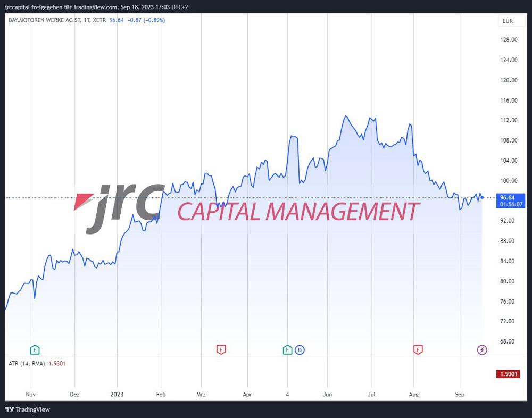Click the -0.87 (-0.89%) price change text

tap(146, 20)
